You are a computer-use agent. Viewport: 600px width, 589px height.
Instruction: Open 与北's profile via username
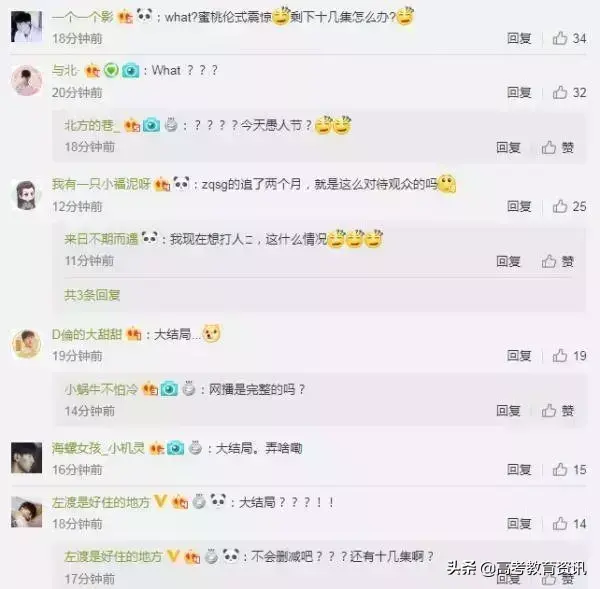65,70
